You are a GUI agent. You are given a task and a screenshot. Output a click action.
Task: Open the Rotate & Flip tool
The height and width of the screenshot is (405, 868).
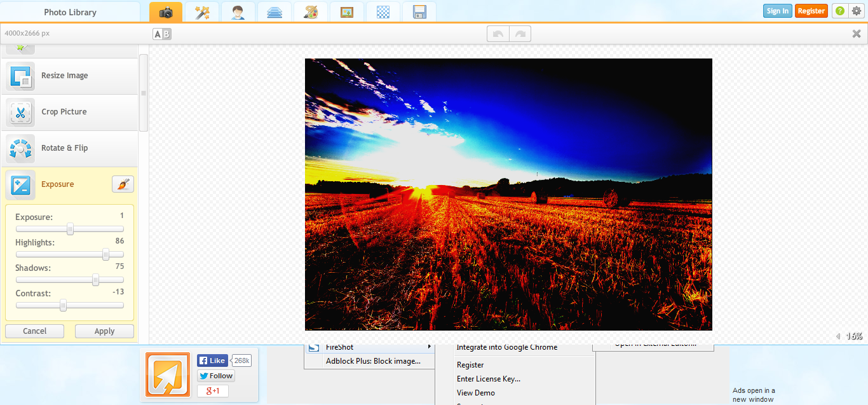(70, 149)
